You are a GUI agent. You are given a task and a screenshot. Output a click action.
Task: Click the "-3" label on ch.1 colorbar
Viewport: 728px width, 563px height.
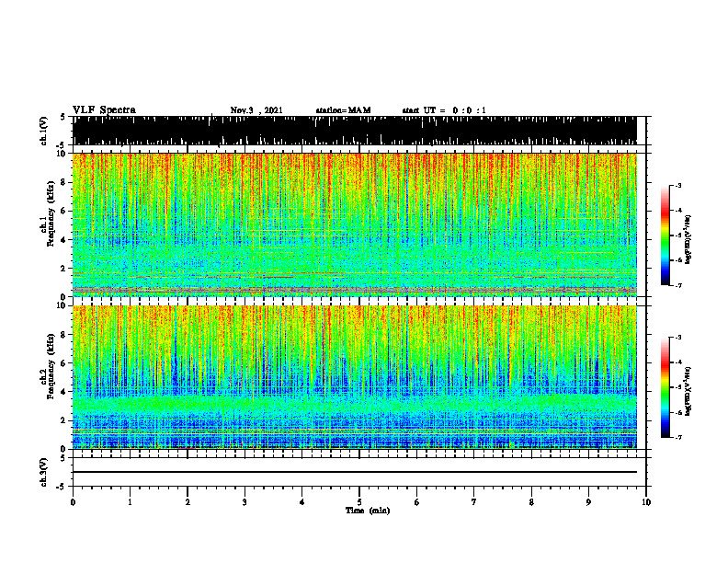click(x=677, y=185)
